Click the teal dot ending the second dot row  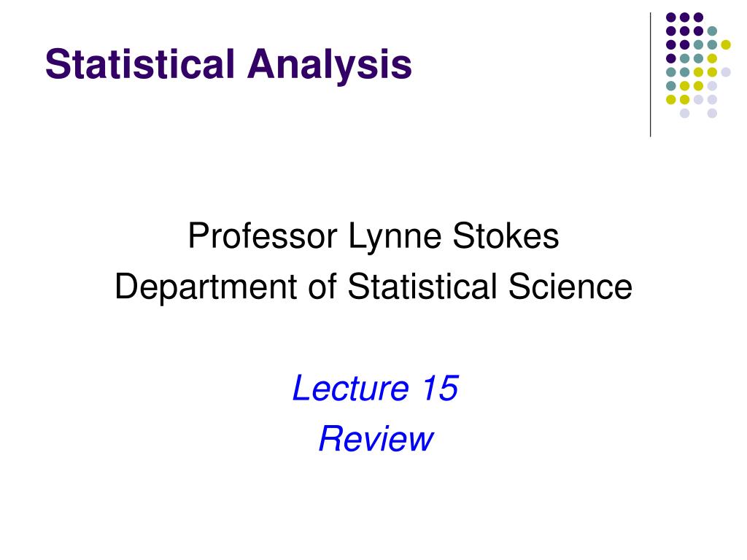tap(712, 31)
